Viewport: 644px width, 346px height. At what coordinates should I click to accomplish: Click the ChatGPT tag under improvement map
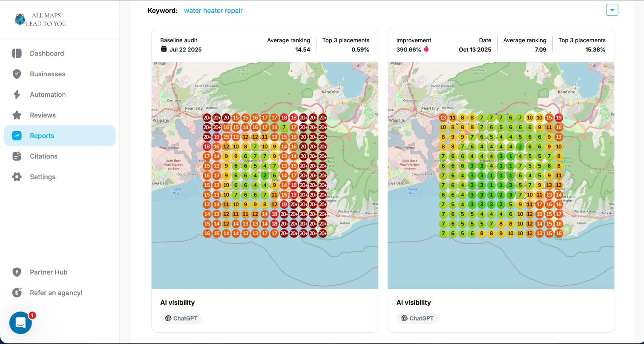[x=417, y=318]
